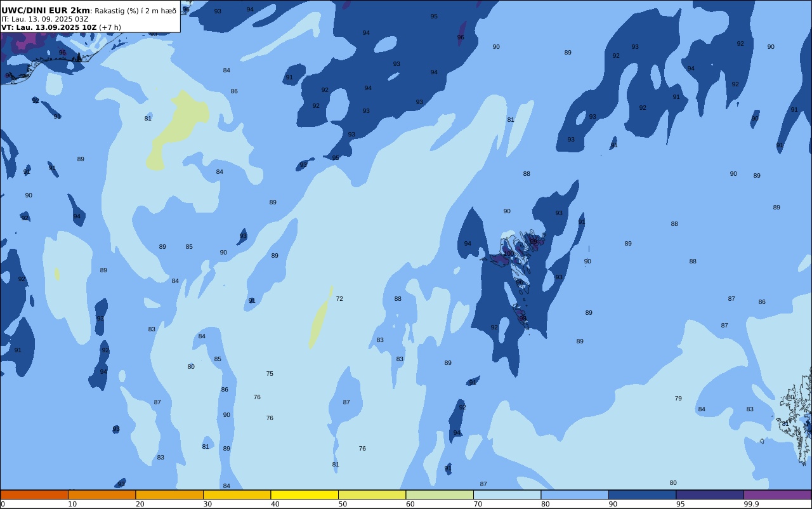Click the 'IT: Lau. 13. 09. 2025 03Z' line
Image resolution: width=812 pixels, height=509 pixels.
44,19
